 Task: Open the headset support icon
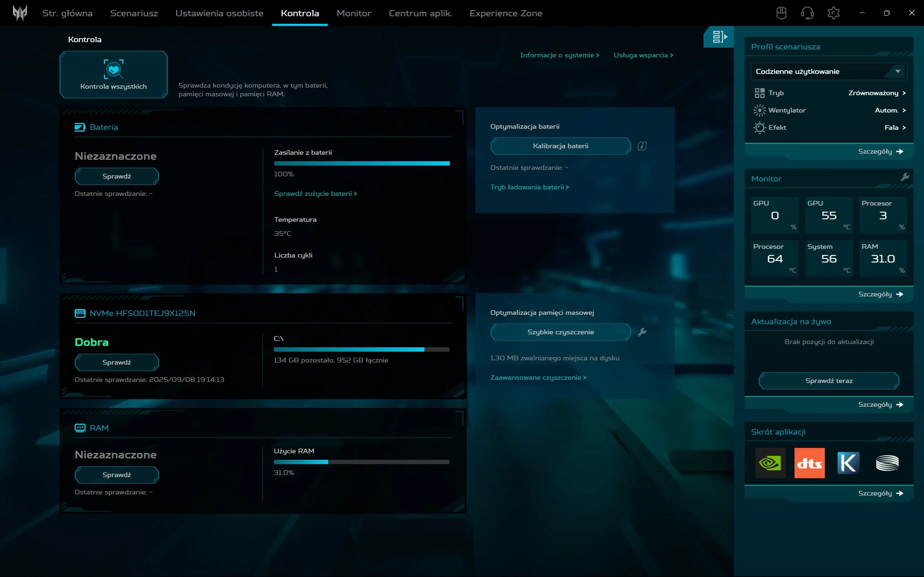(x=807, y=13)
